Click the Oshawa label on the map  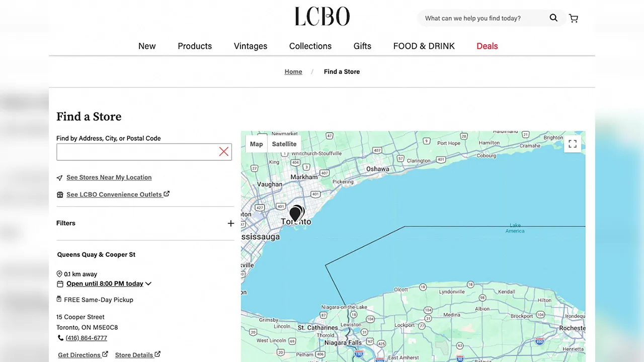coord(378,169)
